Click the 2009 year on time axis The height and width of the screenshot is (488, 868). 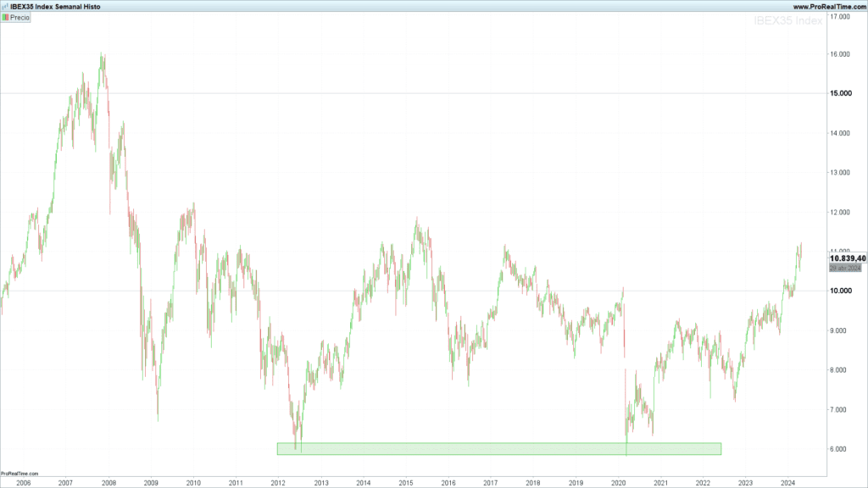click(x=151, y=483)
